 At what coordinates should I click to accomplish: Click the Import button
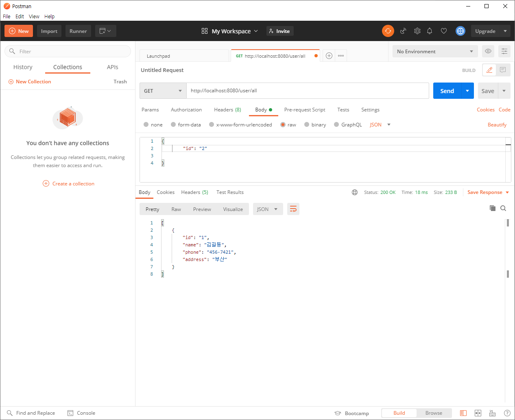click(x=49, y=31)
